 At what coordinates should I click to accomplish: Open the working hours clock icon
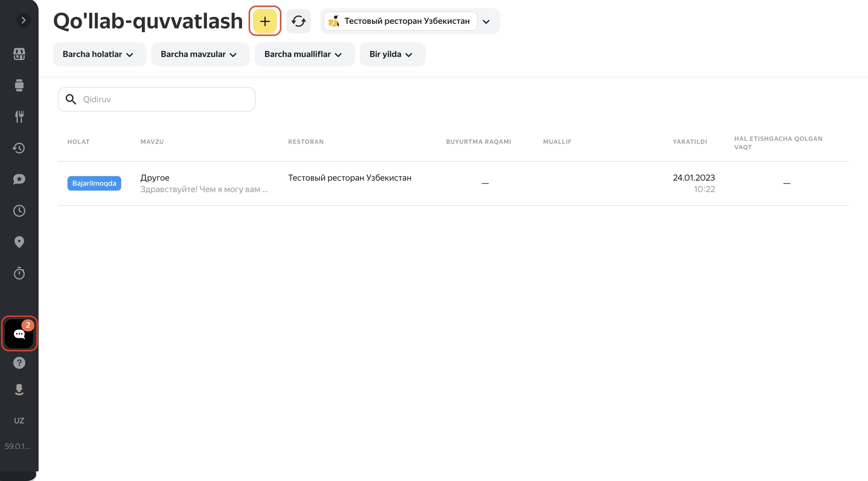click(x=19, y=211)
